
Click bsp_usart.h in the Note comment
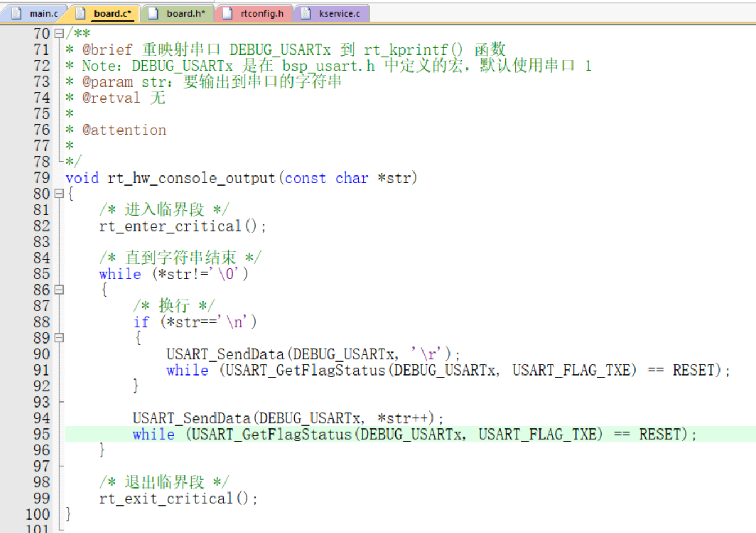[328, 66]
